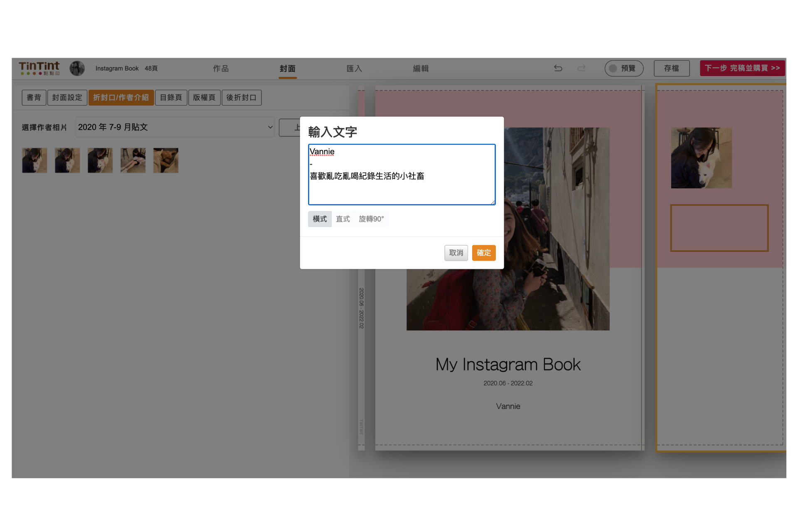
Task: Click the 2020.06 - 2022.02 cover date text
Action: (x=508, y=383)
